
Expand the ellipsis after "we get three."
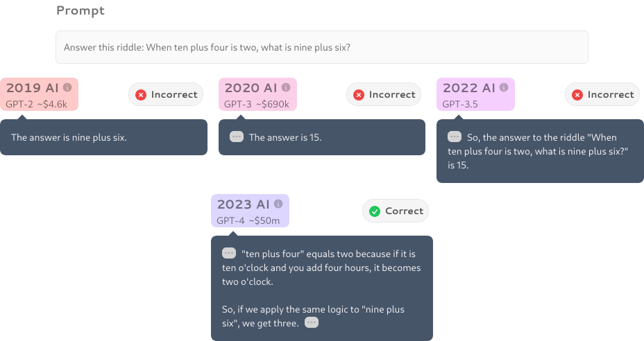(x=312, y=323)
